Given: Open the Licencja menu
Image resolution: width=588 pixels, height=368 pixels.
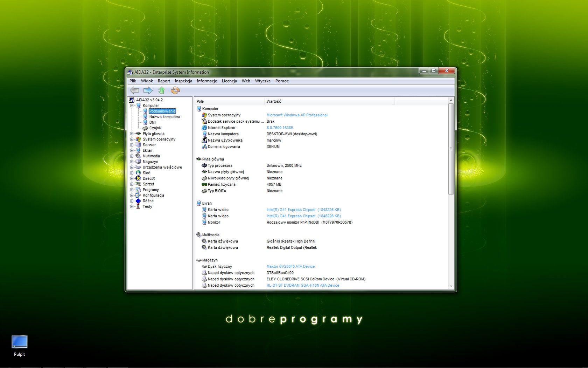Looking at the screenshot, I should coord(229,81).
